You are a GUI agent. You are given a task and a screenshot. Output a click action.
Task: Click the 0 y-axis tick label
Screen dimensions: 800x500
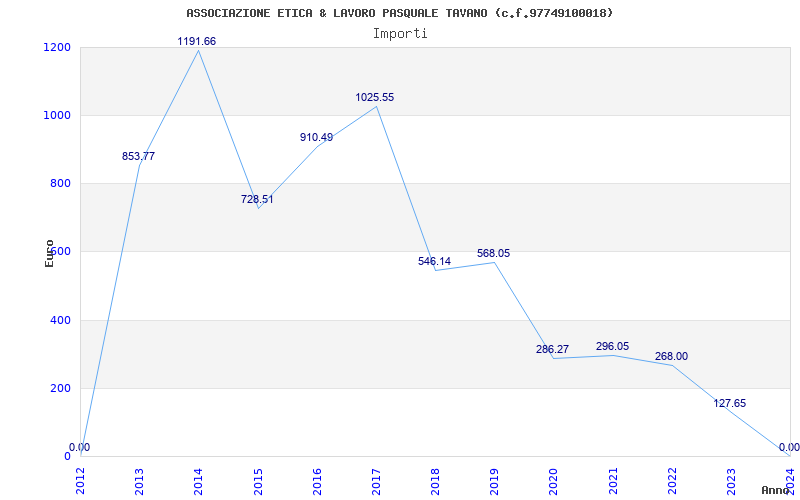click(67, 456)
